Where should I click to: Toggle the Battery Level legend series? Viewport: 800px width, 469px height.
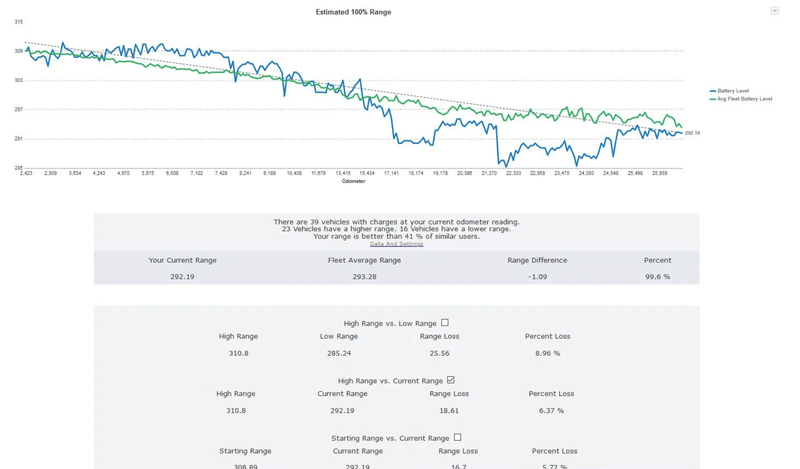pos(733,91)
